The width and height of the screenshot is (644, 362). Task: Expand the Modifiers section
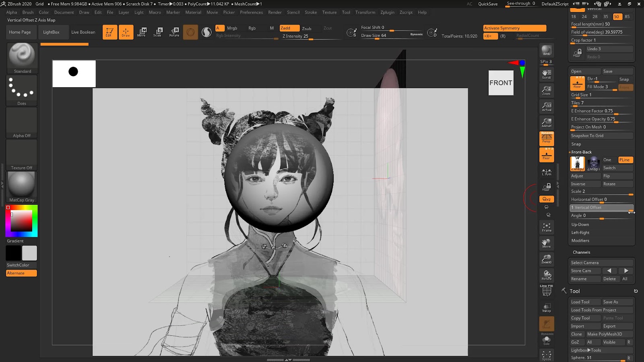[x=580, y=241]
